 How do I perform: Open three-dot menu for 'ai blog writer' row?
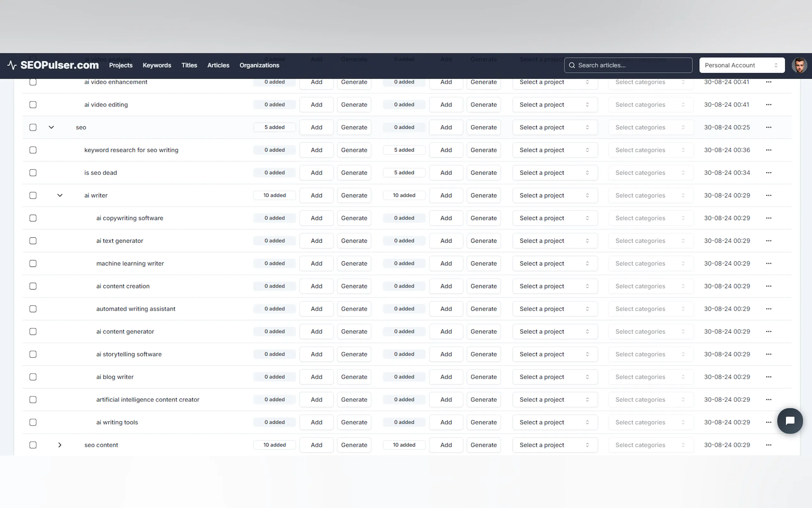[768, 377]
